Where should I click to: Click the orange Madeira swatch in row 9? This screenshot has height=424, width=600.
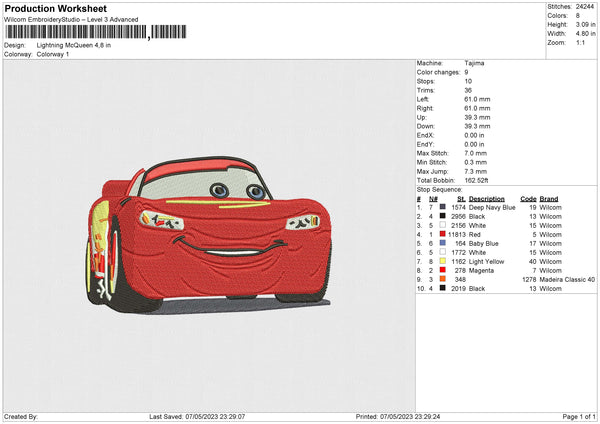point(442,279)
